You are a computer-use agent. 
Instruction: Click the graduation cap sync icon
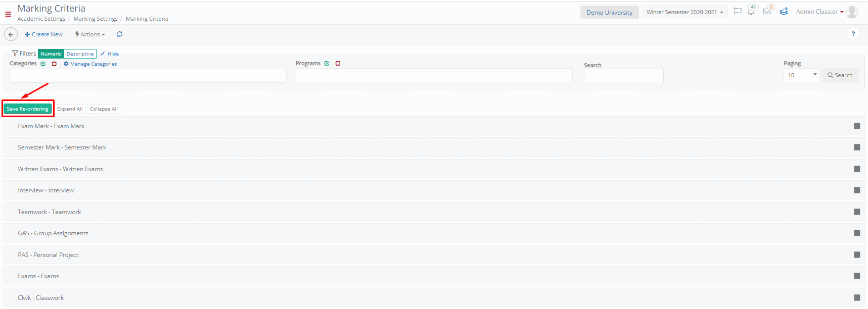pyautogui.click(x=784, y=11)
